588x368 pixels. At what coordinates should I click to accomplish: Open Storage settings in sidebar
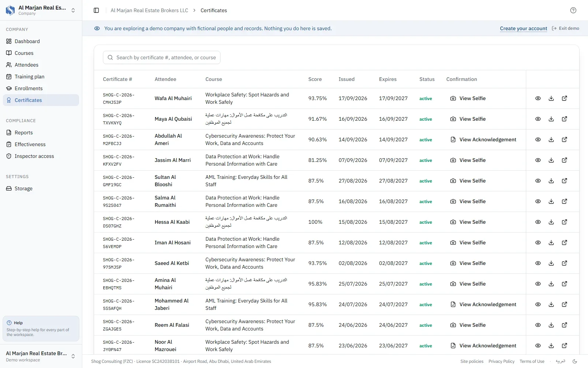[41, 188]
